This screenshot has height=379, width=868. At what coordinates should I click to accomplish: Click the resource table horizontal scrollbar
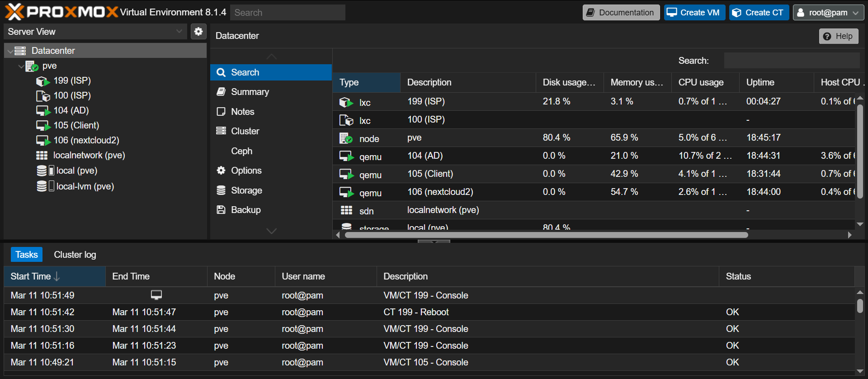(x=546, y=235)
